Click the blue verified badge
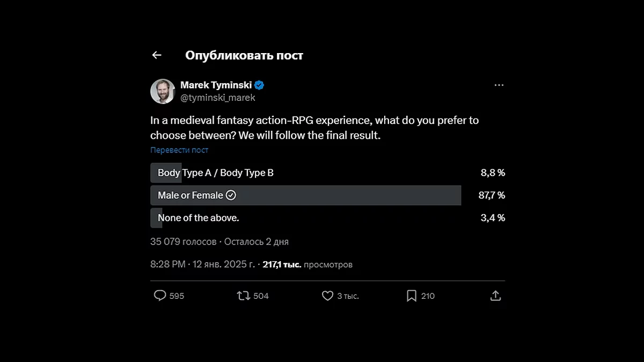The width and height of the screenshot is (644, 362). tap(259, 85)
